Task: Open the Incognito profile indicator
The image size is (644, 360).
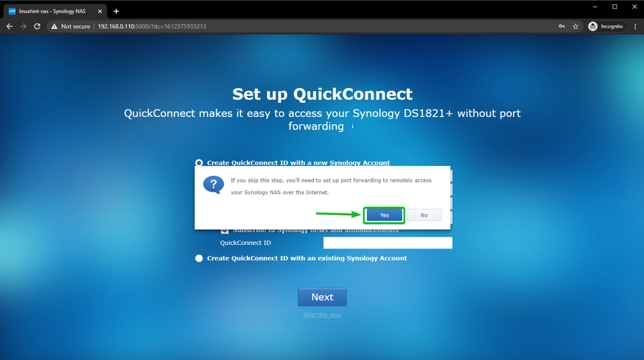Action: click(x=606, y=26)
